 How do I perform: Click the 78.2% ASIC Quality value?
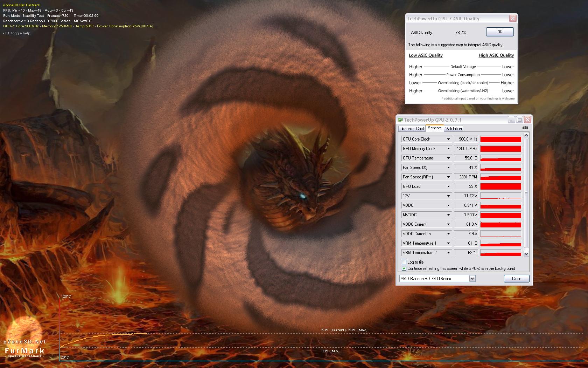(x=460, y=32)
